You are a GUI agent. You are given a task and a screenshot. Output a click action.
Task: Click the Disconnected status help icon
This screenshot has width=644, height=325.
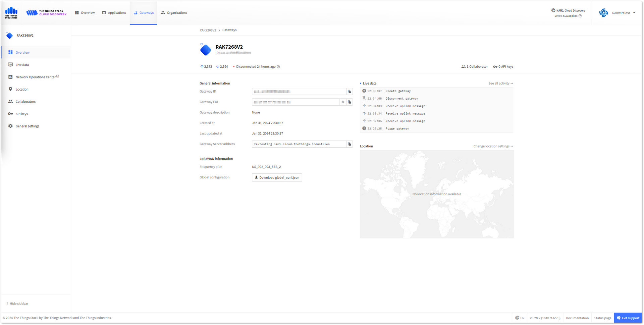coord(278,67)
